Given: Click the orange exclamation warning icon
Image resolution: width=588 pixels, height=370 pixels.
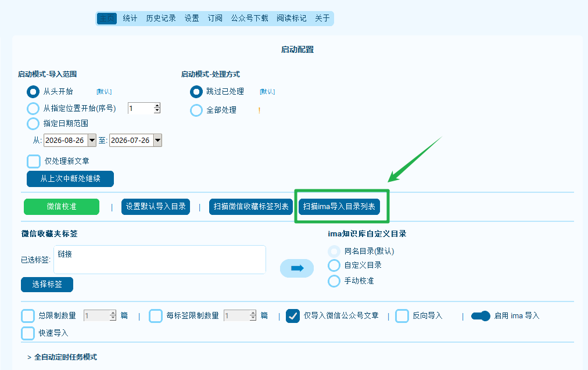Looking at the screenshot, I should point(259,110).
